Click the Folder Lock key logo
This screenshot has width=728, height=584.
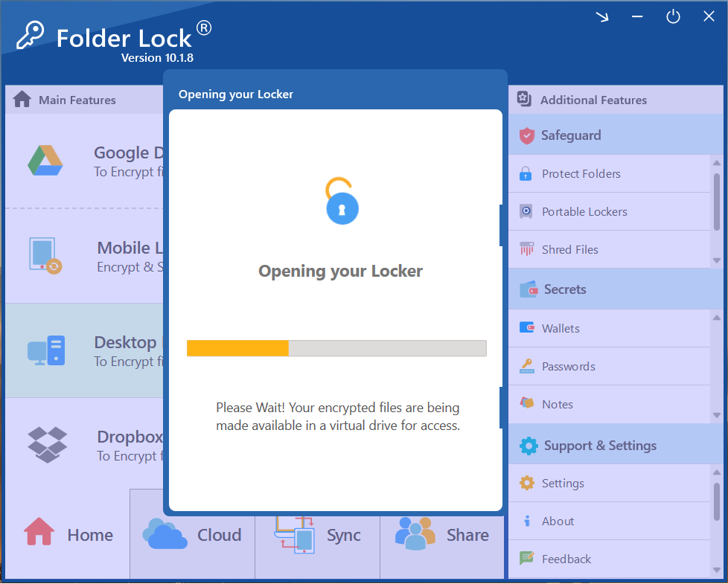[31, 35]
